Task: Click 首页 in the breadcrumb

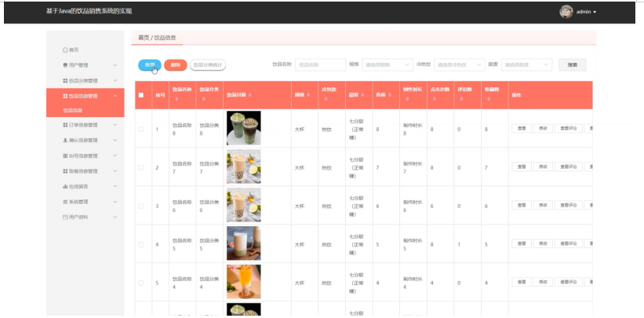Action: click(x=144, y=38)
